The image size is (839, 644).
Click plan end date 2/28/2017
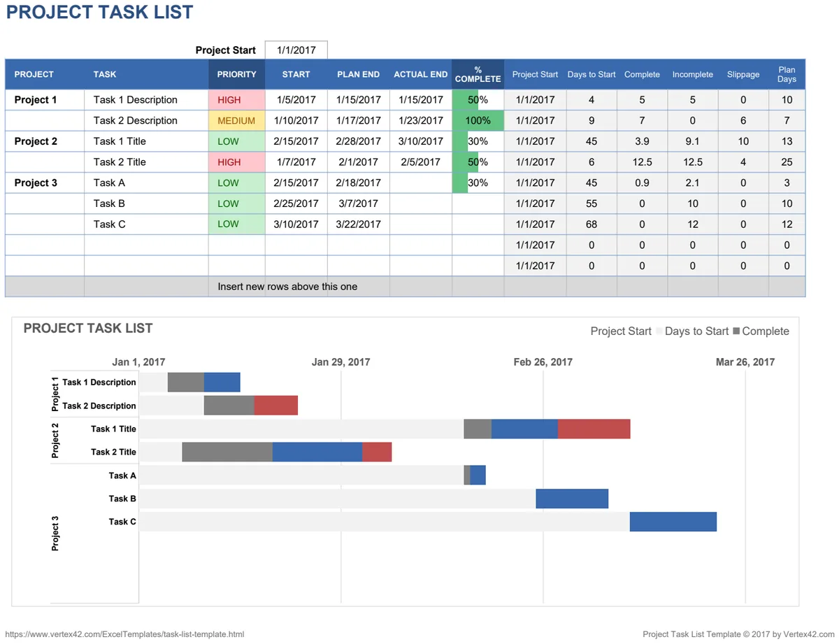point(359,141)
